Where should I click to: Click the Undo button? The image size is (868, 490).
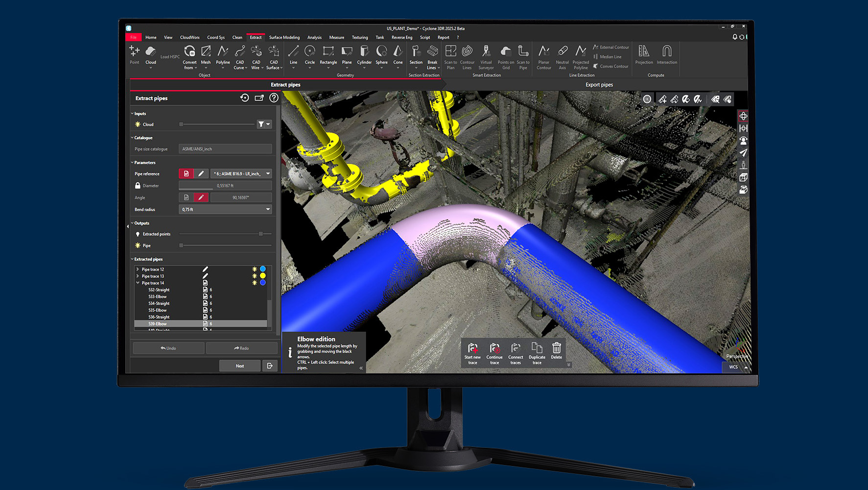pos(168,348)
